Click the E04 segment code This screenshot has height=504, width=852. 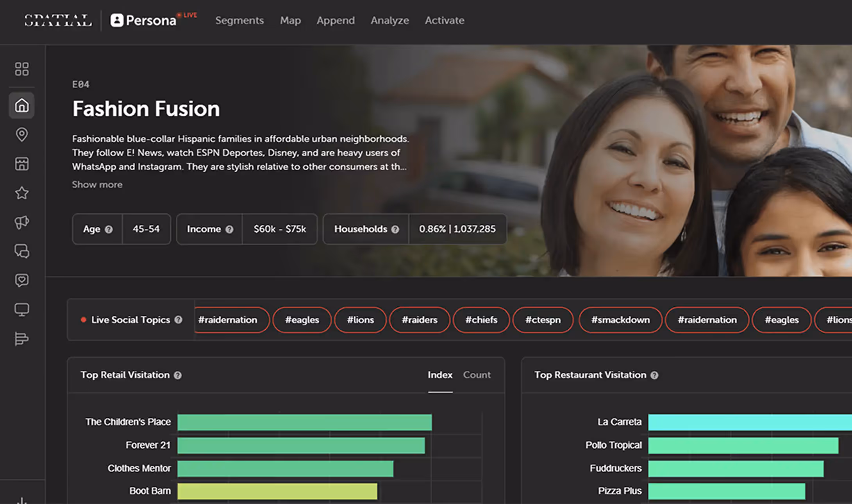[x=81, y=84]
